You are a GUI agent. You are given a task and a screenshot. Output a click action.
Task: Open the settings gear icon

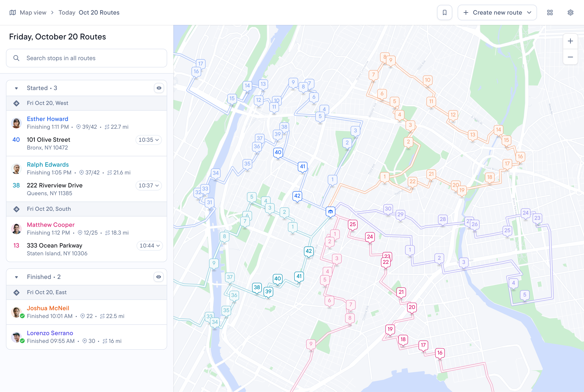coord(570,12)
